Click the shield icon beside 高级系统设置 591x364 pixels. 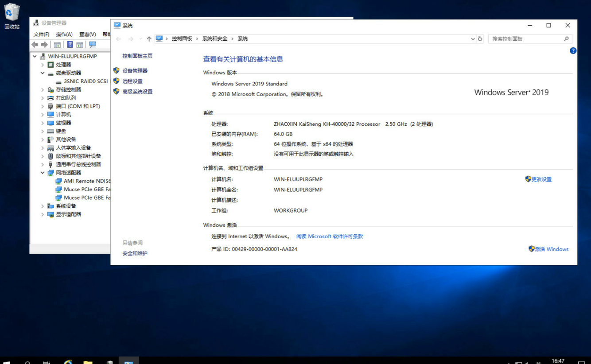tap(117, 91)
